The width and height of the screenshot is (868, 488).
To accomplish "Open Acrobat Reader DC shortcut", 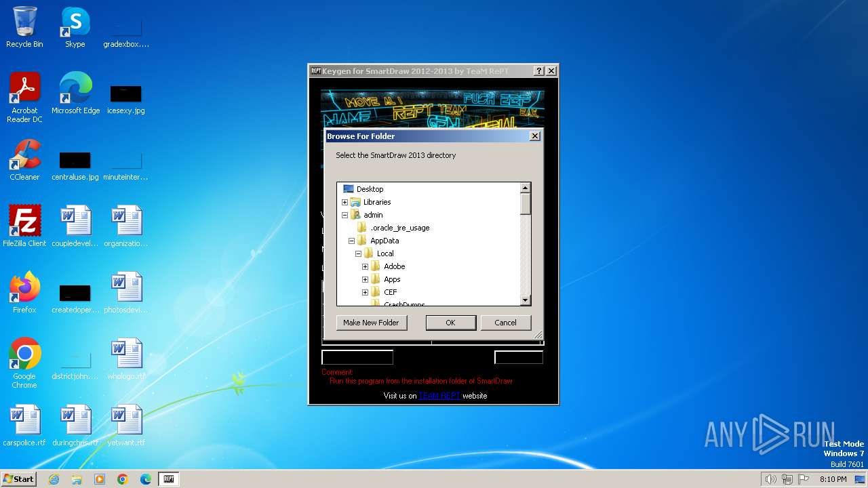I will pos(25,98).
